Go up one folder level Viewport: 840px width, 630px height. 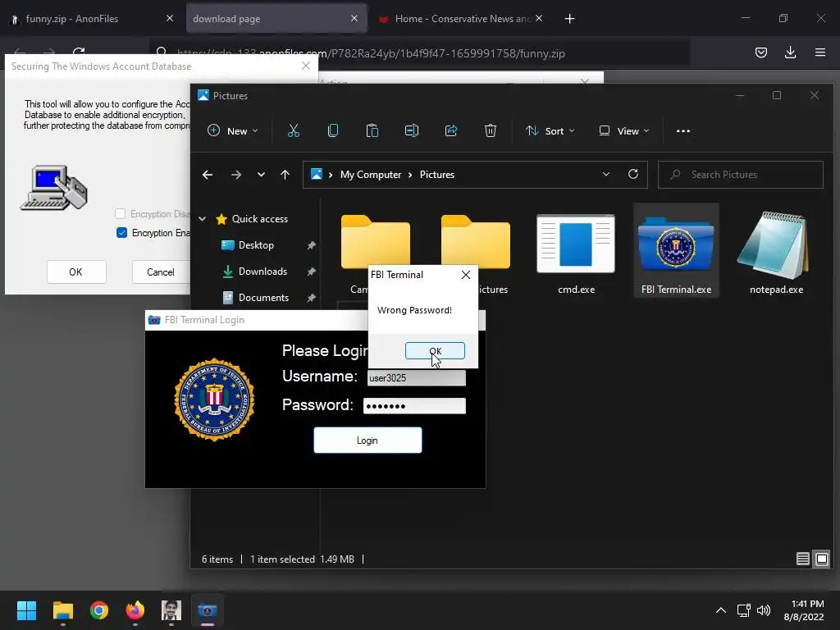pyautogui.click(x=285, y=175)
